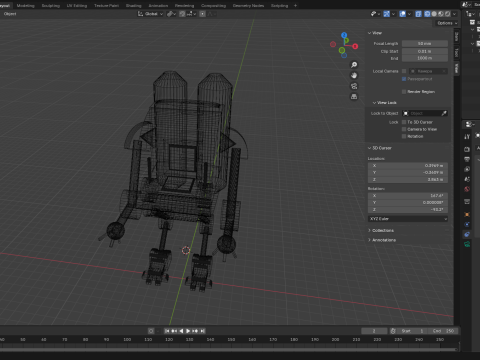This screenshot has height=360, width=480.
Task: Open Tool properties tab icon
Action: click(x=467, y=137)
